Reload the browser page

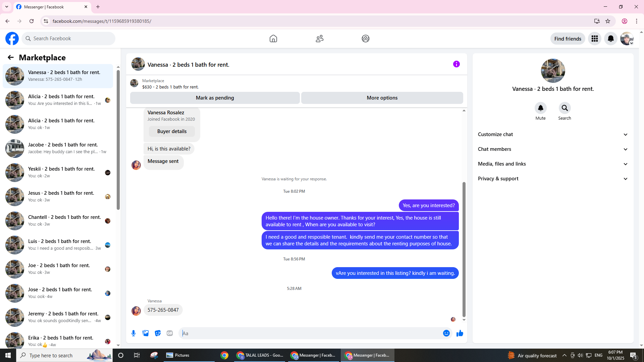click(32, 21)
